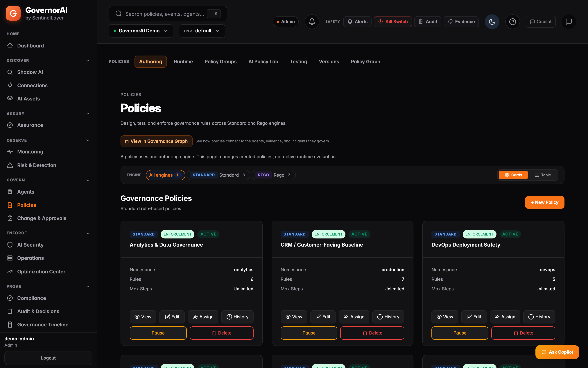Filter by Standard engine
This screenshot has width=588, height=368.
click(x=218, y=175)
